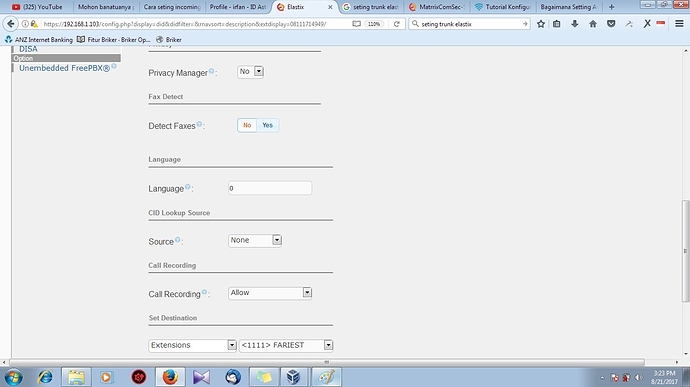Close the Elastix tab
Screen dimensions: 690x387
coord(330,7)
